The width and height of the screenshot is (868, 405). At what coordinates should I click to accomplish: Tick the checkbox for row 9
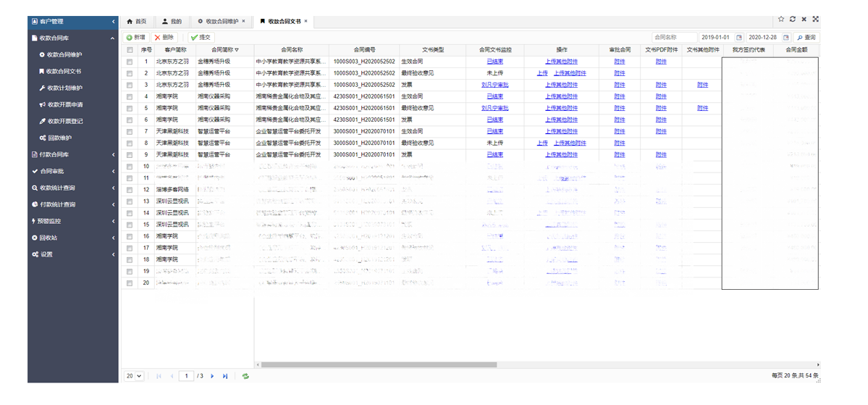130,154
